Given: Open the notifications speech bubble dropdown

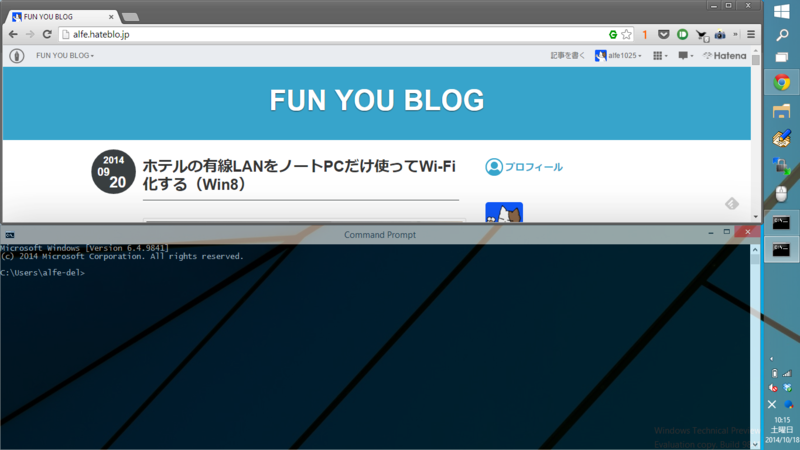Looking at the screenshot, I should (685, 56).
